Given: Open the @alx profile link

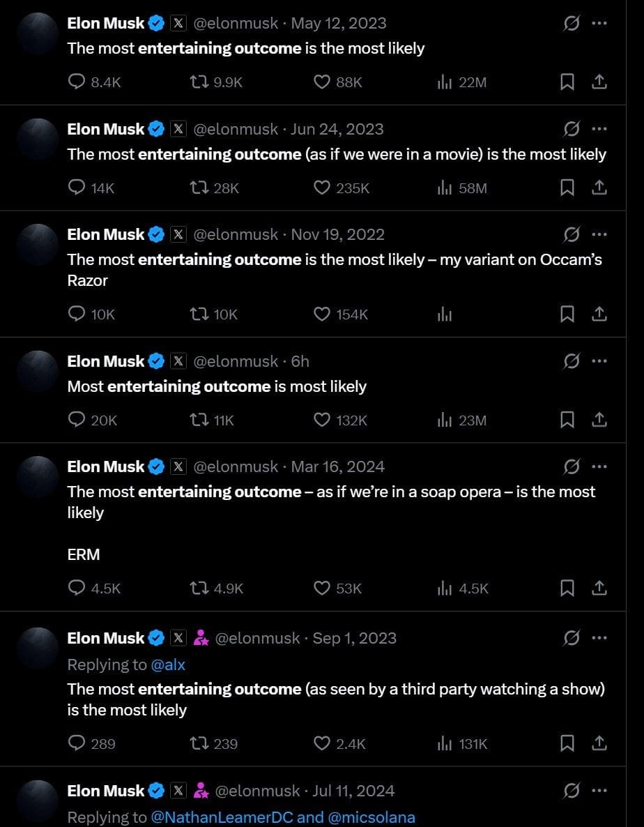Looking at the screenshot, I should [x=168, y=665].
